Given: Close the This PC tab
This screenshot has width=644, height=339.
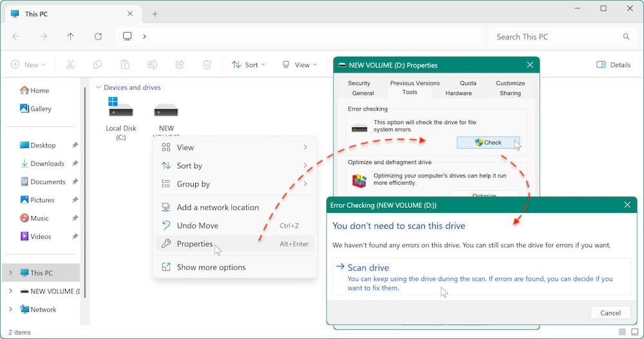Looking at the screenshot, I should click(130, 14).
